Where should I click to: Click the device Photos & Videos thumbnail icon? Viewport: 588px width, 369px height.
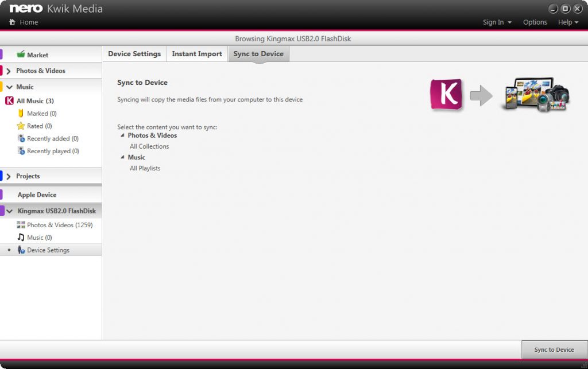[x=21, y=225]
